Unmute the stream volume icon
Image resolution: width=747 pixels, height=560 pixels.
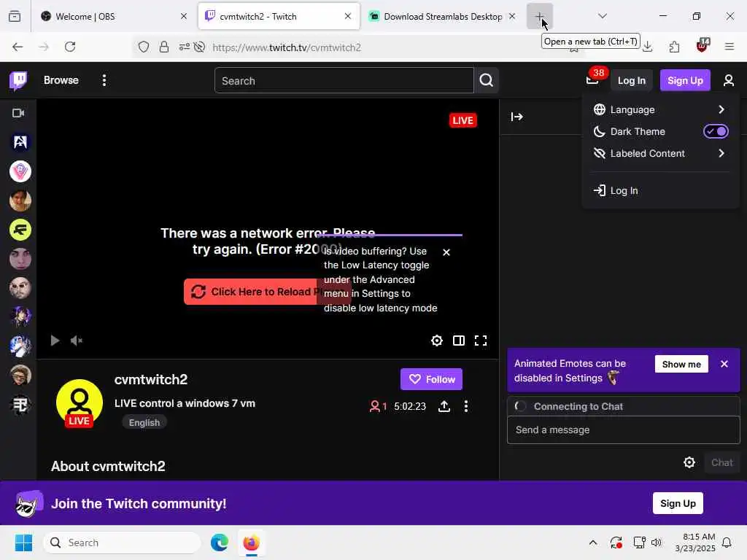(76, 341)
